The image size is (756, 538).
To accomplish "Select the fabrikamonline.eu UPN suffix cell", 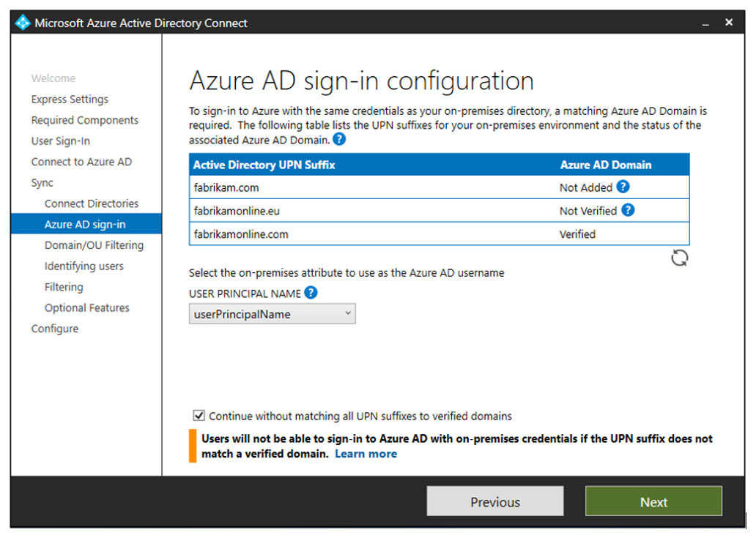I will (237, 211).
